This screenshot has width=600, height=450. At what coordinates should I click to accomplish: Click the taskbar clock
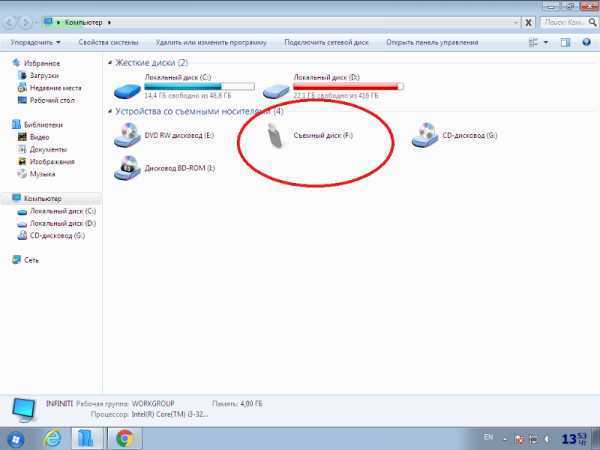[x=574, y=439]
